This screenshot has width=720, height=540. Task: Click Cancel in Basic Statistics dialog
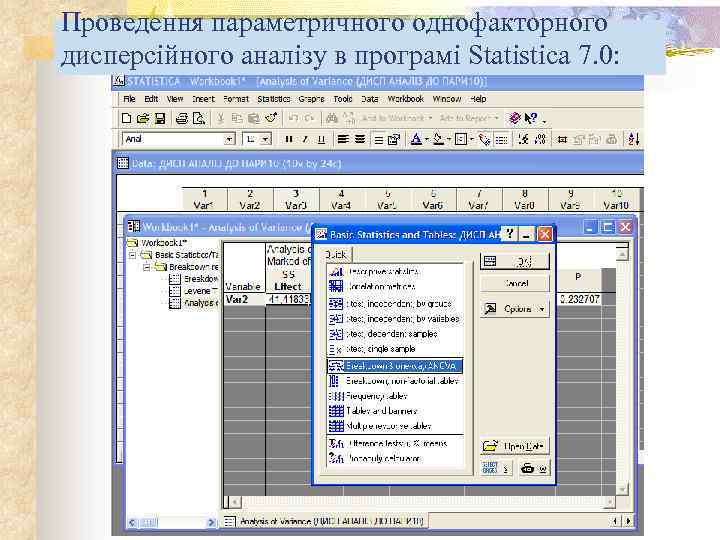click(x=515, y=284)
